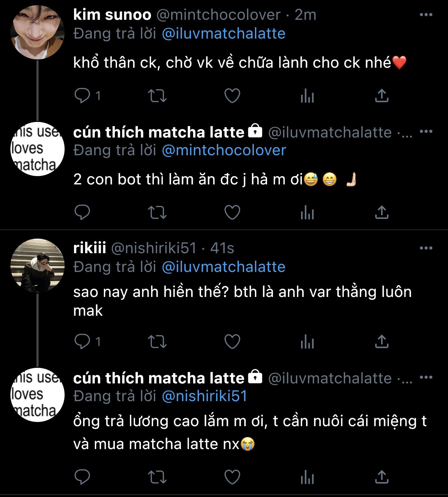Like the '2 con bot' reply tweet

(x=232, y=213)
